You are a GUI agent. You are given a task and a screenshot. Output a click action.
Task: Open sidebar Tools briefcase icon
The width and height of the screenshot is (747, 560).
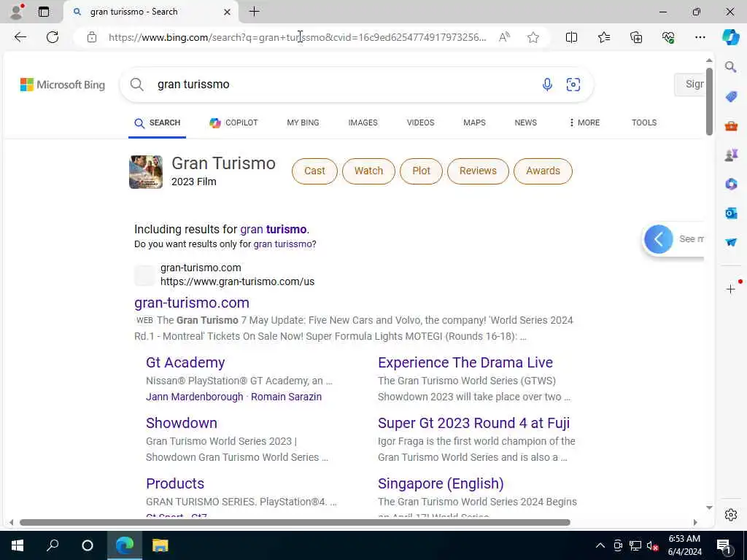coord(731,125)
